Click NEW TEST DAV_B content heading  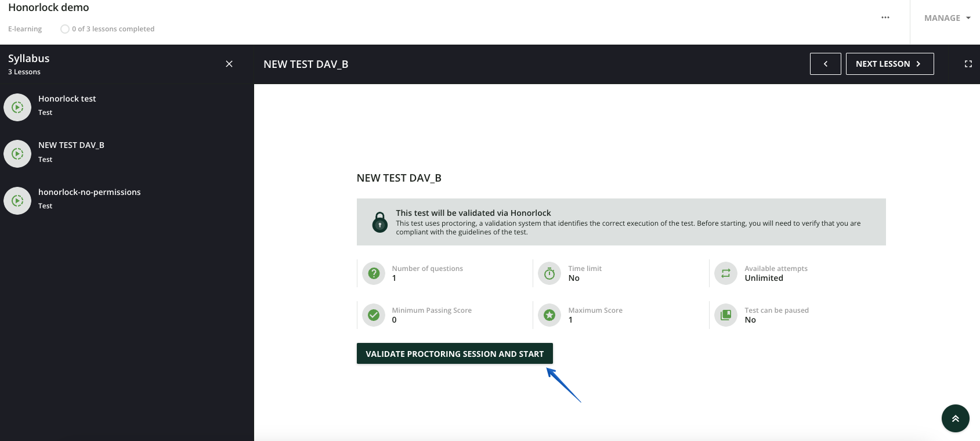(x=399, y=178)
